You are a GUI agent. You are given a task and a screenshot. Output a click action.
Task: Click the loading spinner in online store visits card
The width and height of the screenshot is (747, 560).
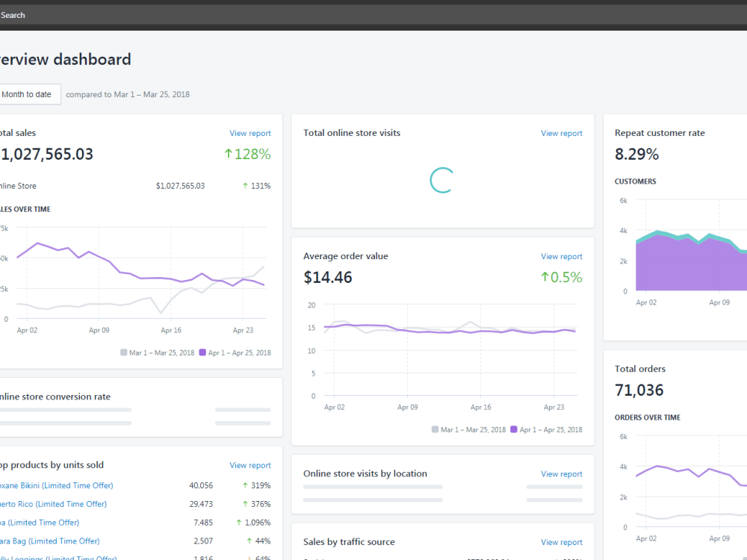441,181
